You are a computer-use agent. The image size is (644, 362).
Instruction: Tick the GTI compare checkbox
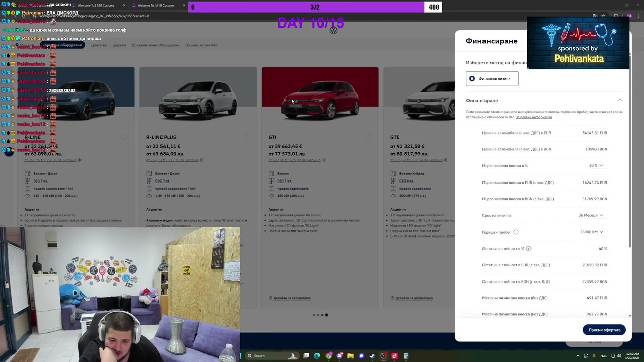coord(369,137)
